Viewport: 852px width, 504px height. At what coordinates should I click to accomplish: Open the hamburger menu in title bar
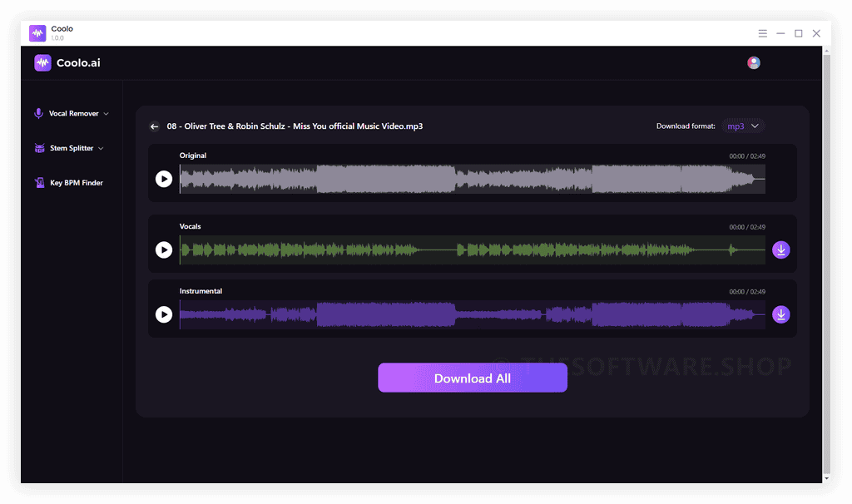763,33
